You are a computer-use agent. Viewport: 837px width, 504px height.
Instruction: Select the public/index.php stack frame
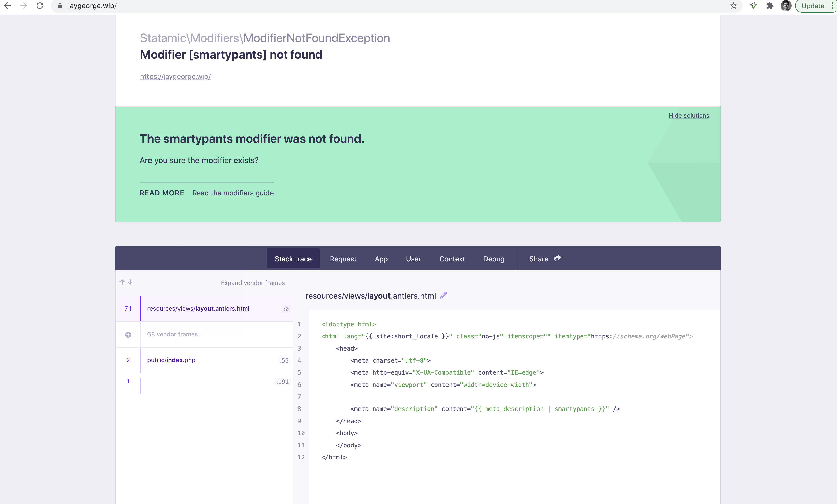point(171,360)
